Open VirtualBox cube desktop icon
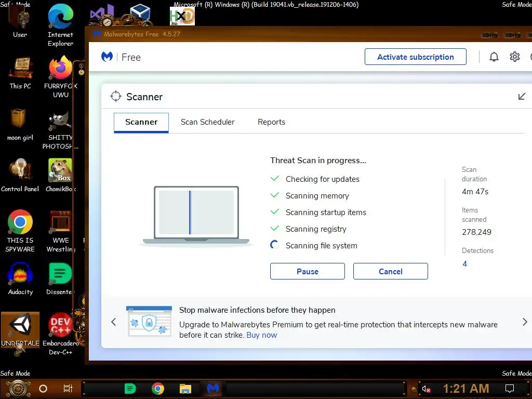The image size is (532, 399). tap(139, 14)
